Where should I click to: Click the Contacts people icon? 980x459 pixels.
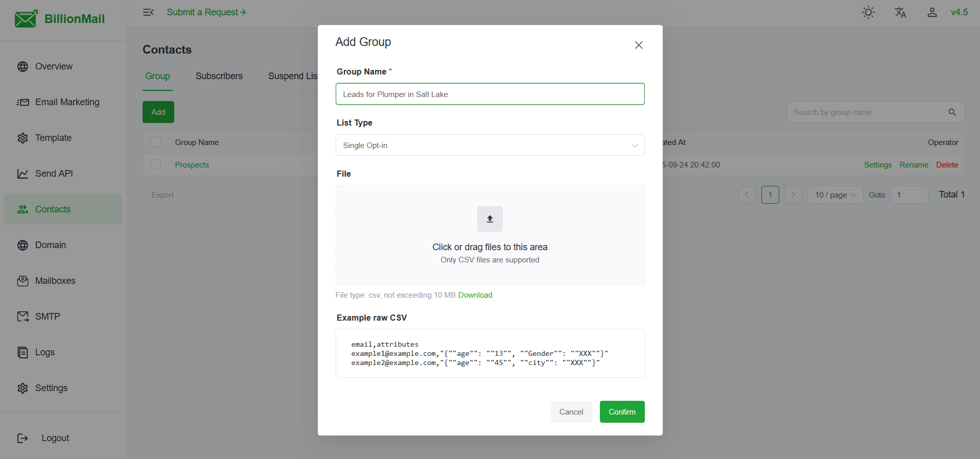pos(22,209)
